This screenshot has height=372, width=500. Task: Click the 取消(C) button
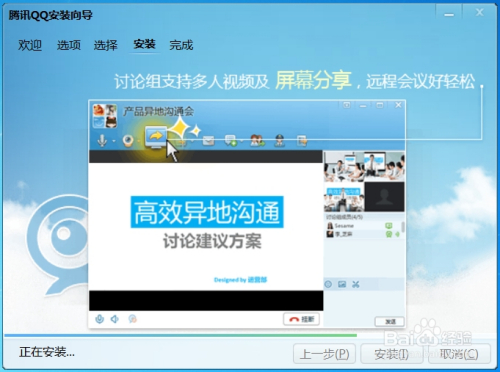pyautogui.click(x=459, y=354)
